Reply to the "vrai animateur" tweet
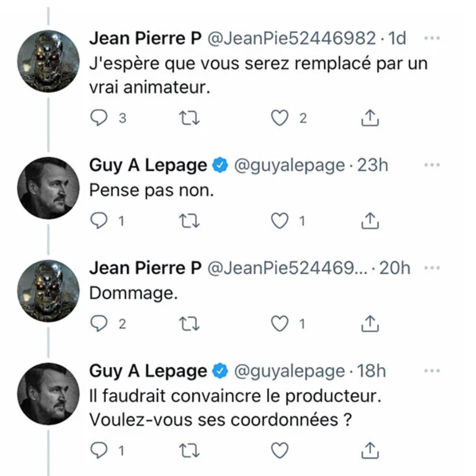The height and width of the screenshot is (476, 476). (x=99, y=119)
